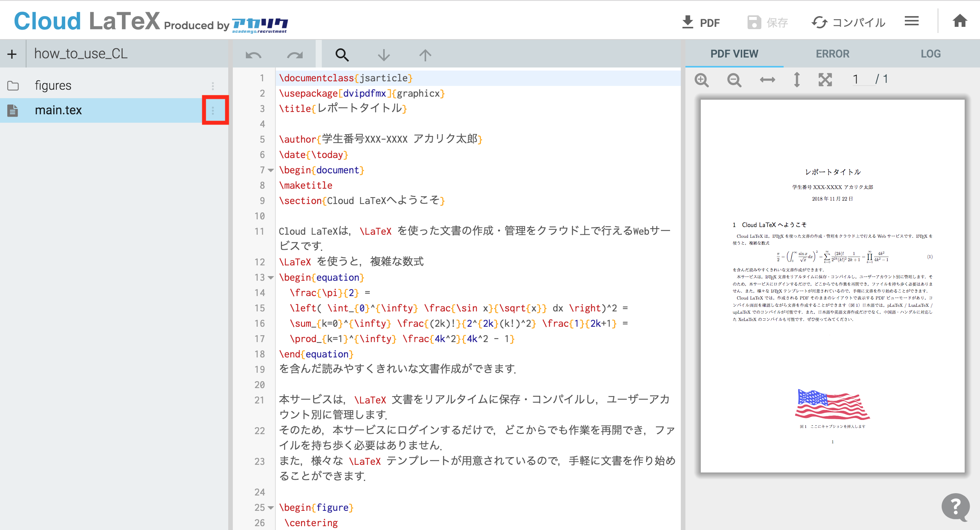The image size is (980, 530).
Task: Open the help question mark bubble
Action: (x=955, y=507)
